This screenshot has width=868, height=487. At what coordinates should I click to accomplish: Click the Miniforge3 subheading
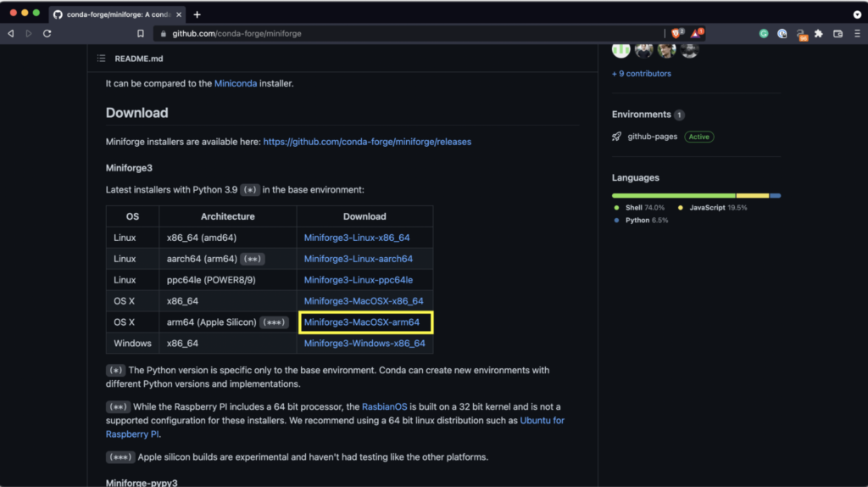tap(129, 168)
